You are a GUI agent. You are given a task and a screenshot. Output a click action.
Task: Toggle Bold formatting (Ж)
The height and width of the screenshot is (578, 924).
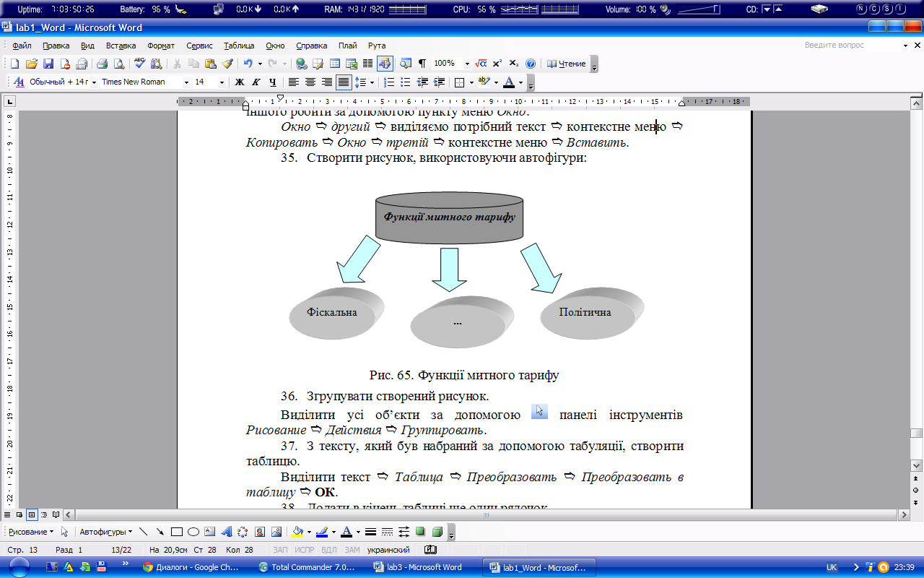point(240,82)
